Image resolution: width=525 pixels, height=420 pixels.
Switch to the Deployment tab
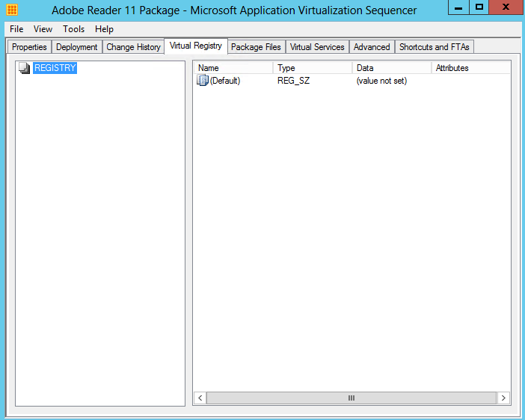(x=77, y=47)
